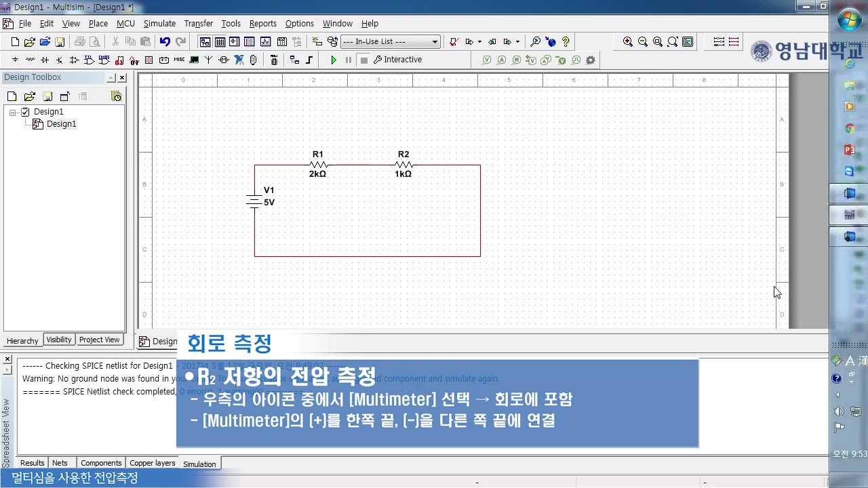Place a power probe (W) icon

pyautogui.click(x=517, y=60)
